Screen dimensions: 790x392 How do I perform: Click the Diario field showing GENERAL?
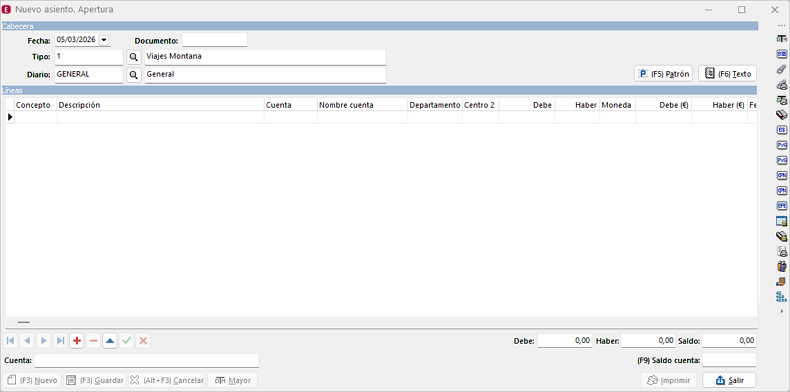(x=89, y=75)
